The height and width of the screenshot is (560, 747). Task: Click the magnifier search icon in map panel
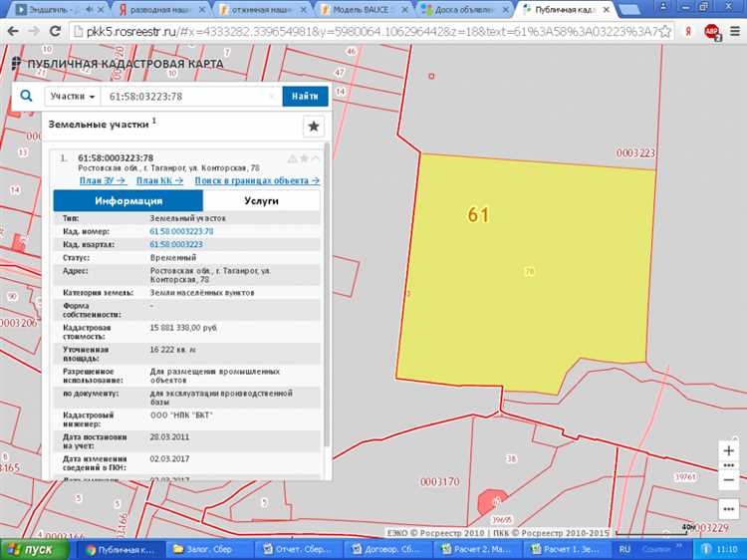[26, 96]
